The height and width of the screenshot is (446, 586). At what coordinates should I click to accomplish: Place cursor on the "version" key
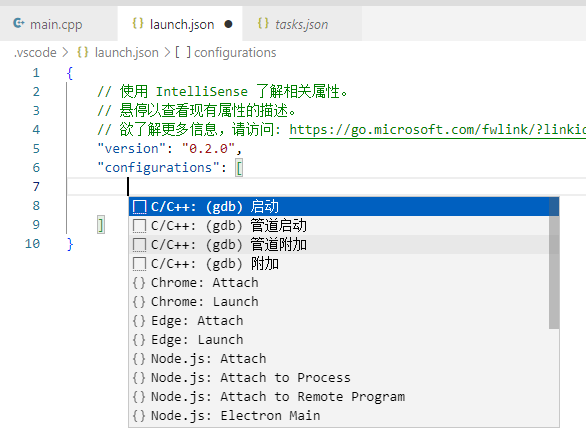click(131, 149)
